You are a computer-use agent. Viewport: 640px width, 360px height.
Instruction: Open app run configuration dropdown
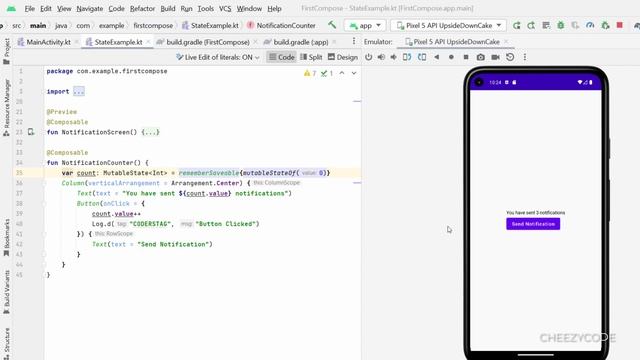365,25
